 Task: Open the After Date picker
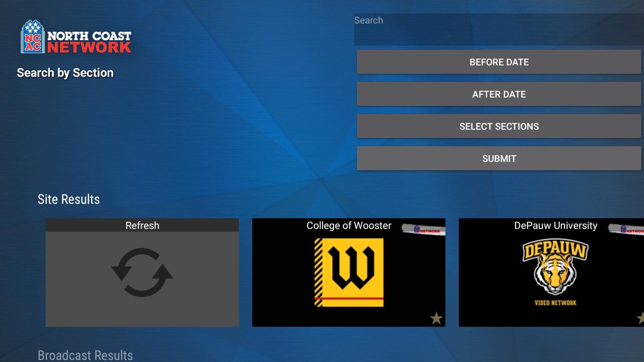click(x=499, y=94)
